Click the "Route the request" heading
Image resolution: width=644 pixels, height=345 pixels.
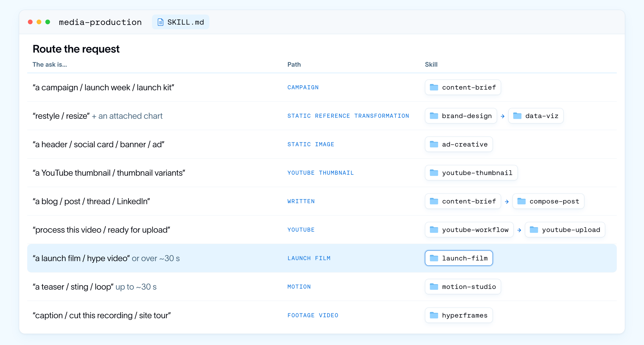click(x=76, y=49)
